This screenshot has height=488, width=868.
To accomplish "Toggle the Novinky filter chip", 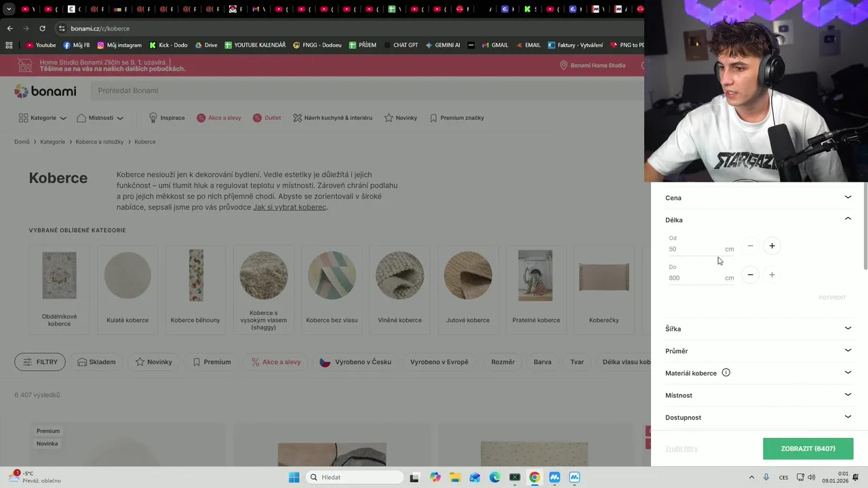I will [x=154, y=362].
